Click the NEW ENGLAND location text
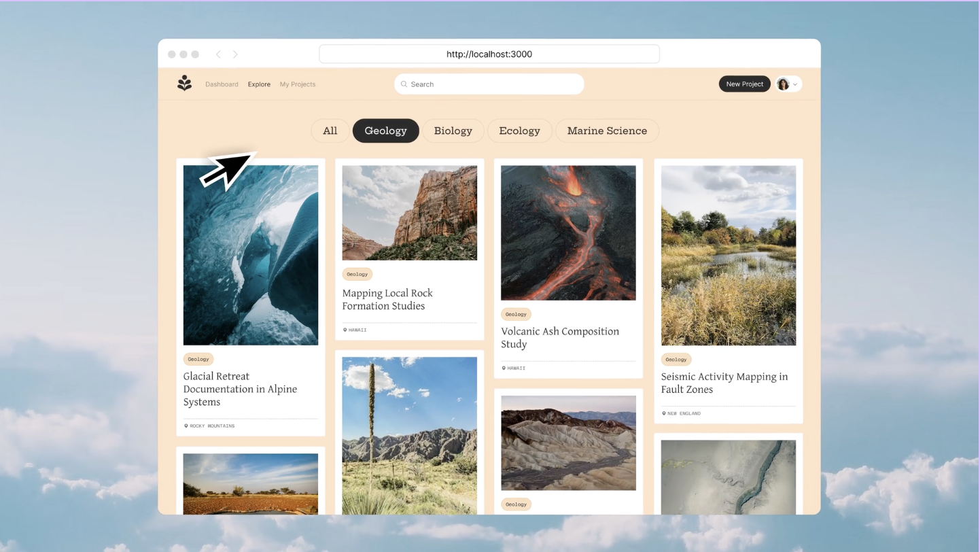This screenshot has height=552, width=980. pyautogui.click(x=684, y=413)
